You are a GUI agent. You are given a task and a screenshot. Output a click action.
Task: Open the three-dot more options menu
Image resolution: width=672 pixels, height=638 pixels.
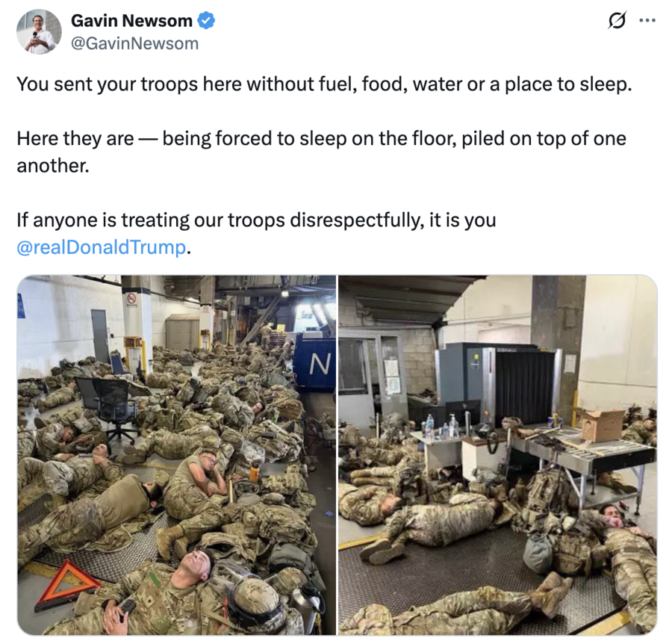[647, 20]
